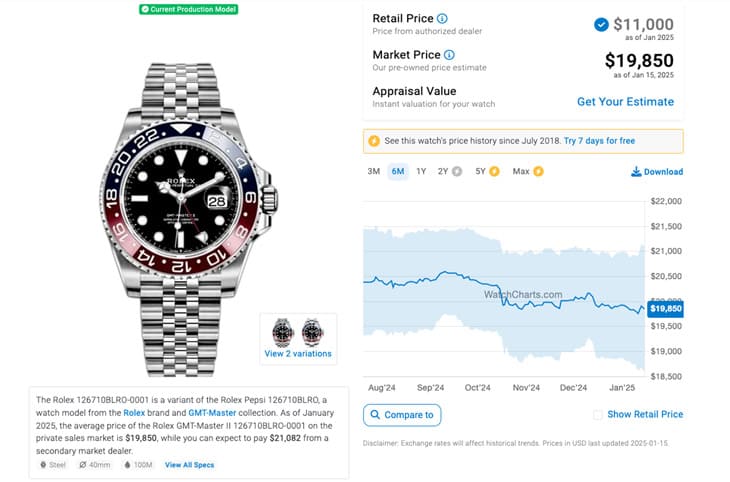Switch chart to the 1Y range
Image resolution: width=730 pixels, height=482 pixels.
point(421,171)
